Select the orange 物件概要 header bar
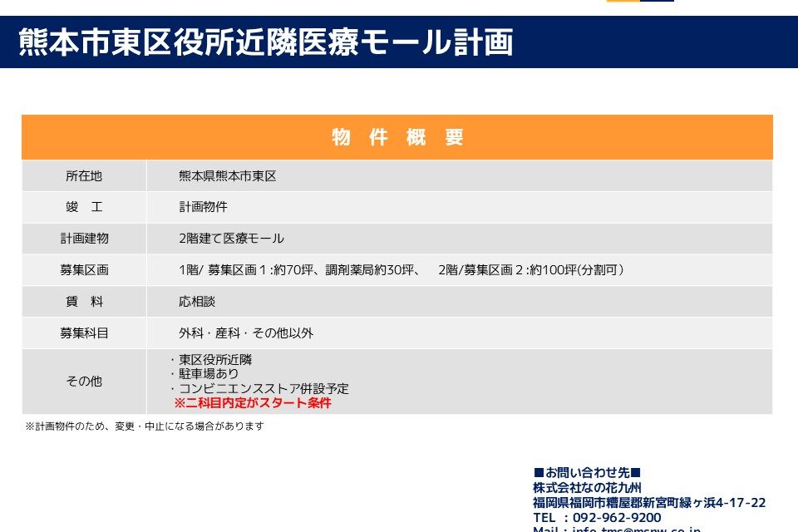The height and width of the screenshot is (532, 798). tap(397, 138)
